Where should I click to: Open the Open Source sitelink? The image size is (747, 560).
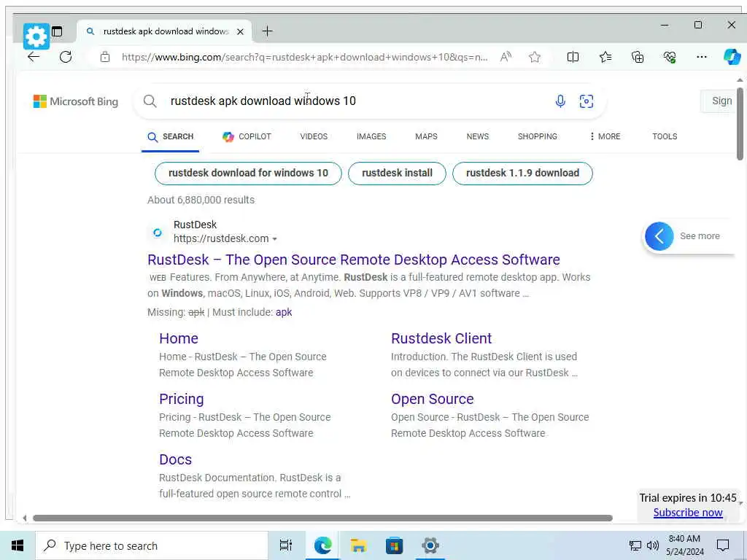(433, 399)
